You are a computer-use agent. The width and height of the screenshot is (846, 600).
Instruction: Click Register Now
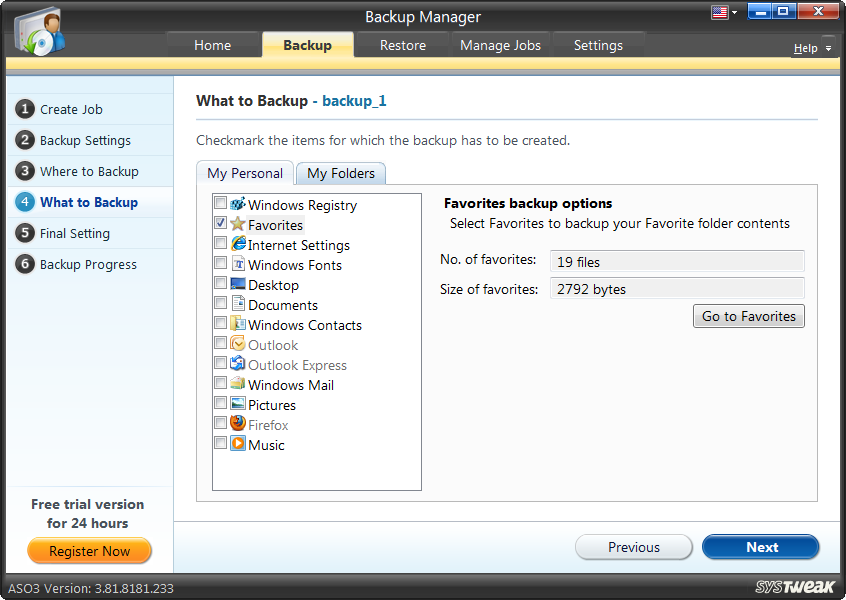[89, 551]
